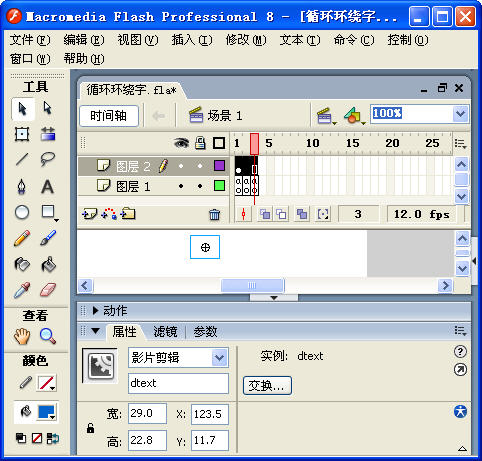Toggle Onion Skin Outlines mode

point(281,214)
